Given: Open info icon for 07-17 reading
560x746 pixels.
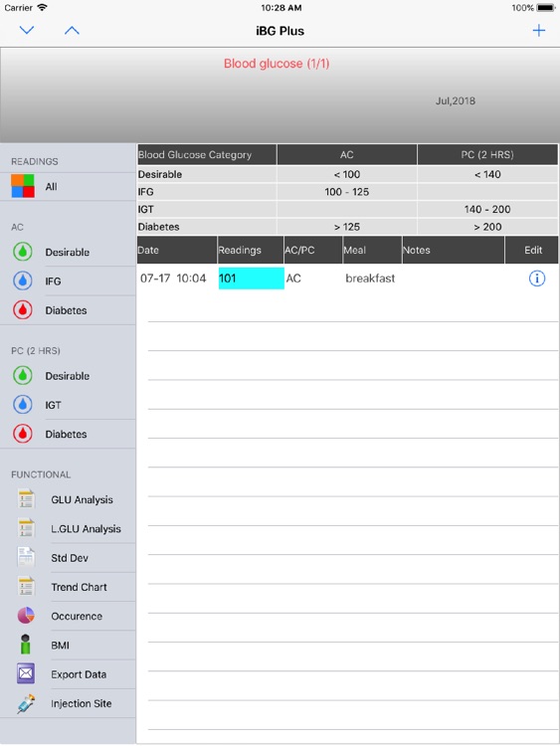Looking at the screenshot, I should tap(537, 279).
